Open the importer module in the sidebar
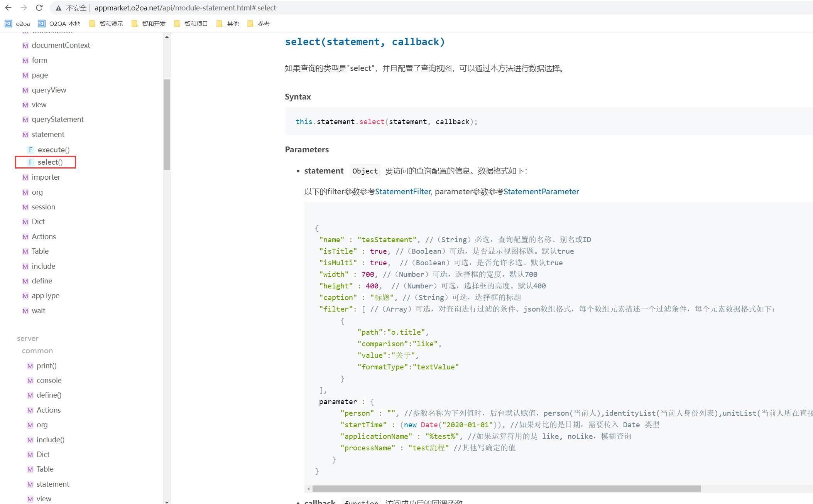 click(46, 177)
